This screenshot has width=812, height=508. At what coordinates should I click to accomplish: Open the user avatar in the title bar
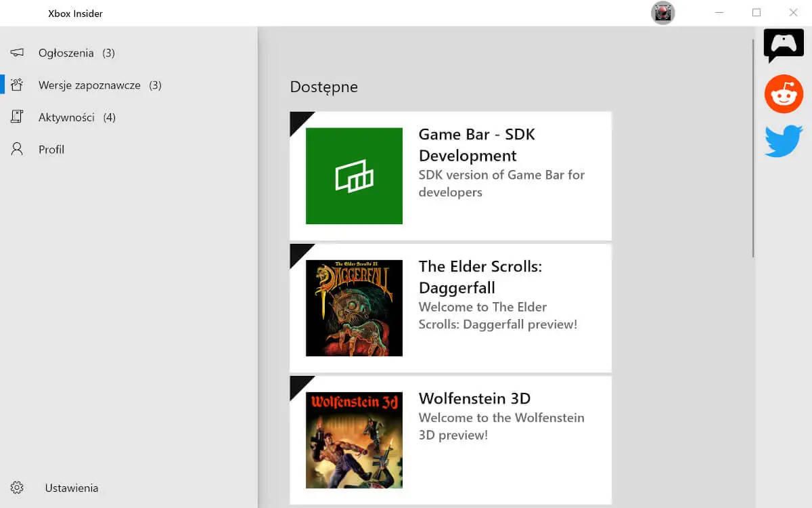coord(662,12)
